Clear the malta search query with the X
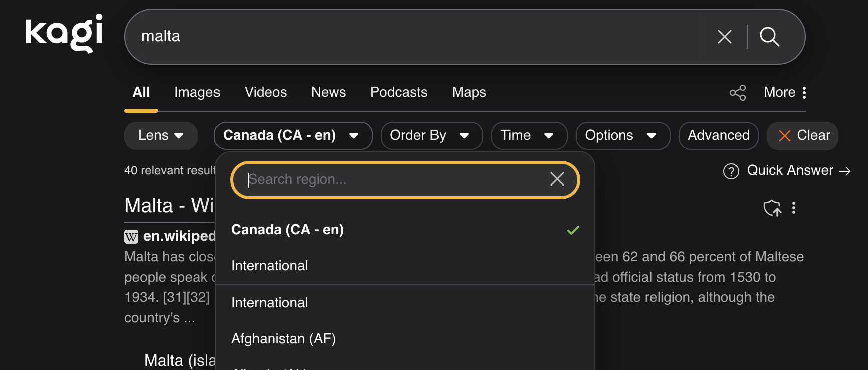Image resolution: width=868 pixels, height=370 pixels. [724, 36]
